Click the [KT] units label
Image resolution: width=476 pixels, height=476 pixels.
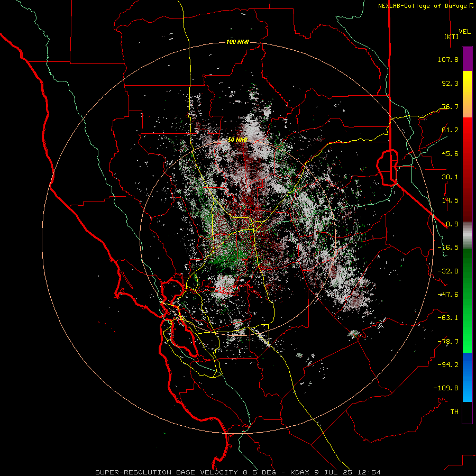tap(451, 36)
